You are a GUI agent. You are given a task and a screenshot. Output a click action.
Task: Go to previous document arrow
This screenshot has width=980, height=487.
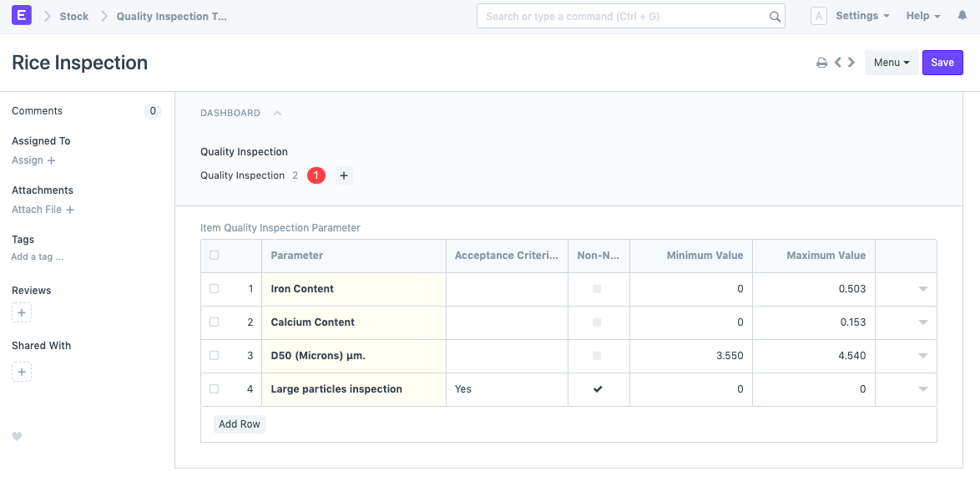pyautogui.click(x=838, y=63)
